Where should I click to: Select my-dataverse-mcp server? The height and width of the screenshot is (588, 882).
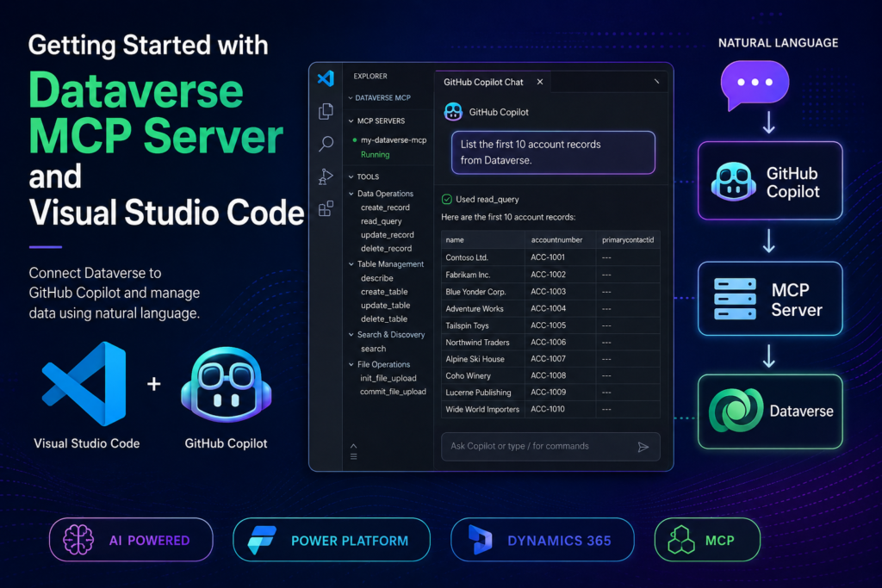pos(393,140)
